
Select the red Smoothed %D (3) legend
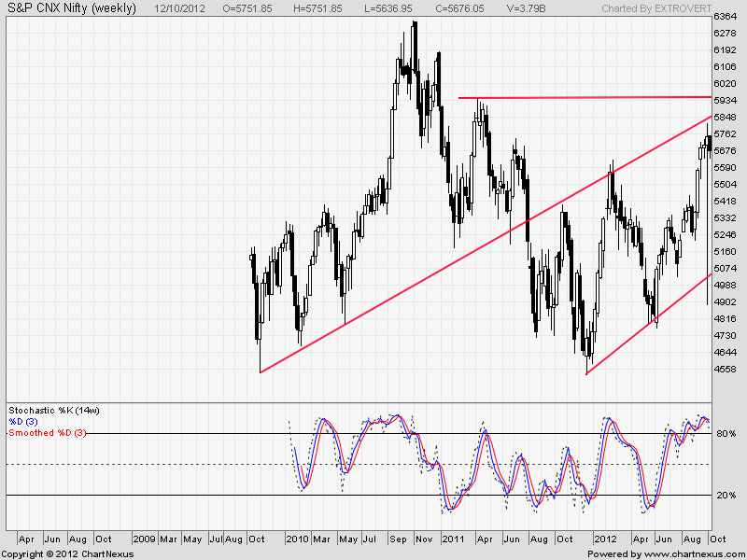coord(46,433)
